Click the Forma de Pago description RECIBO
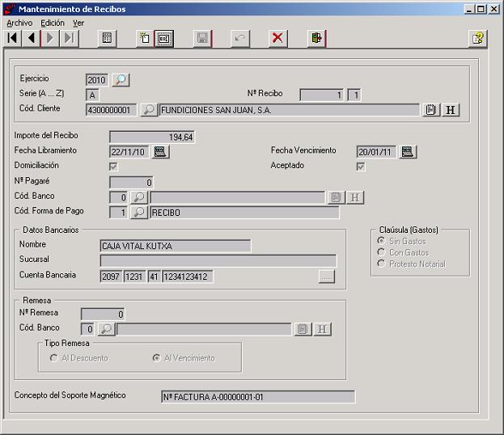Image resolution: width=504 pixels, height=435 pixels. tap(244, 213)
